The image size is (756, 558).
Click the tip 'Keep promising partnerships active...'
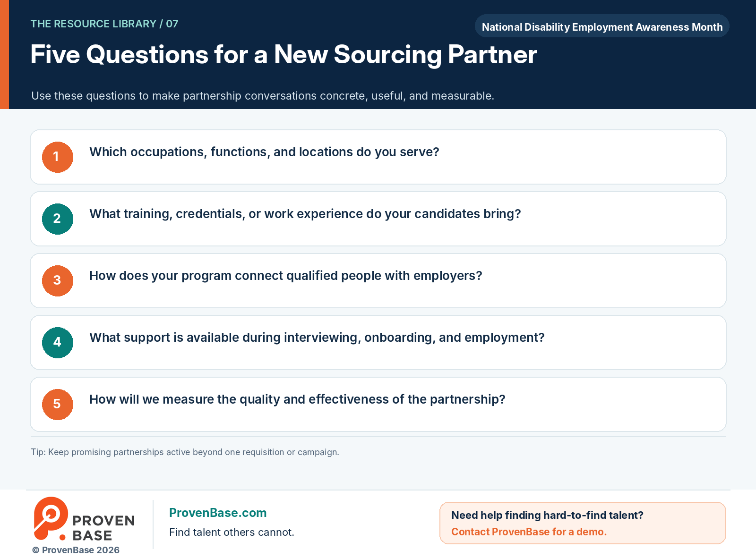185,452
